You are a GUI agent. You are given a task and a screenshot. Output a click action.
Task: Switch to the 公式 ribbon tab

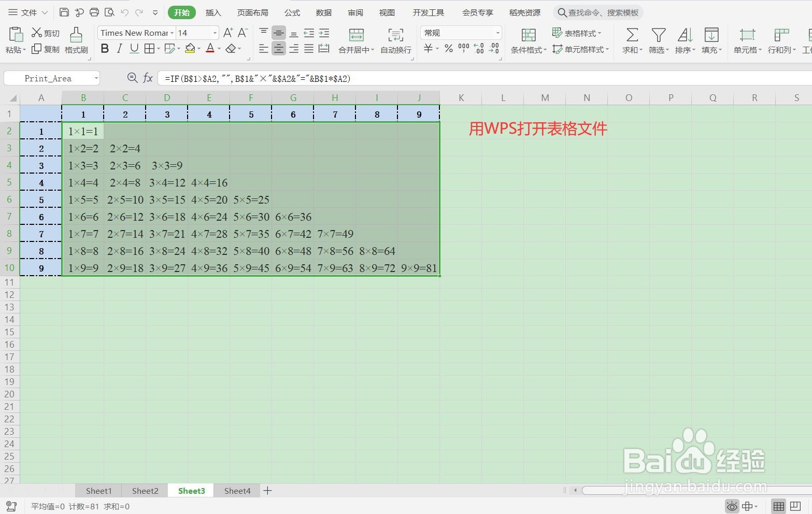pyautogui.click(x=292, y=12)
